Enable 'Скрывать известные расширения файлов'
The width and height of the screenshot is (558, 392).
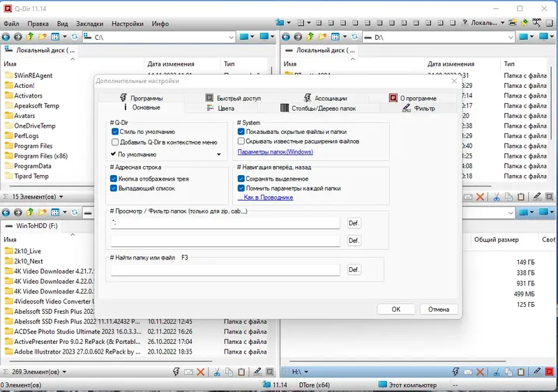[x=241, y=141]
